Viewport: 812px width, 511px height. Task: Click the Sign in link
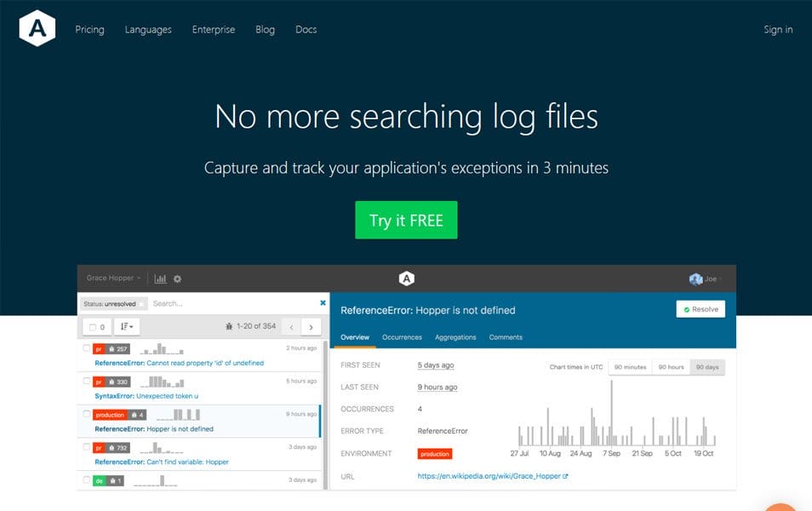pos(778,30)
